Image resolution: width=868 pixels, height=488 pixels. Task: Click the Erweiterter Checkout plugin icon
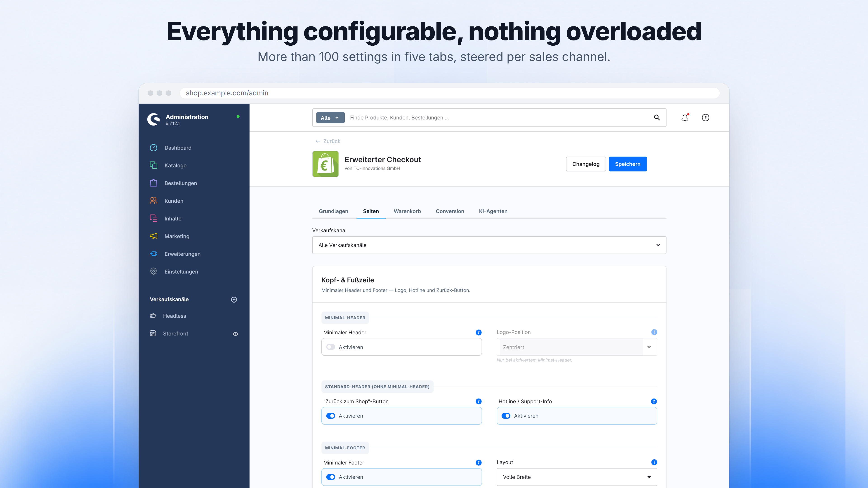point(325,164)
